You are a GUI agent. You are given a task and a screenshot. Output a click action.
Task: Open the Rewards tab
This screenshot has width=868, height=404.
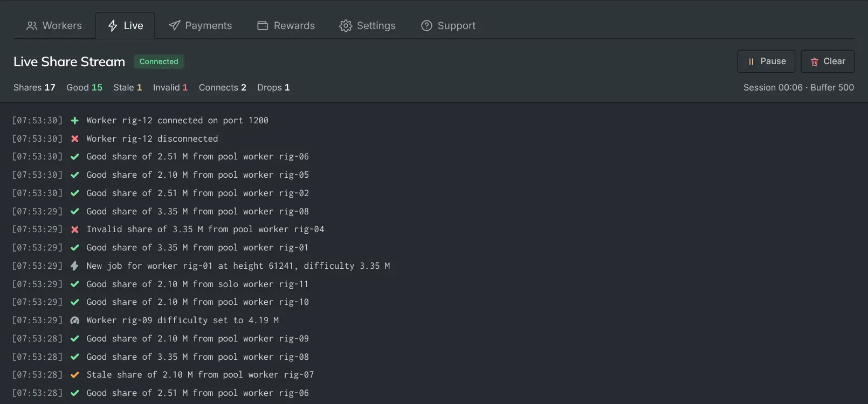[286, 26]
